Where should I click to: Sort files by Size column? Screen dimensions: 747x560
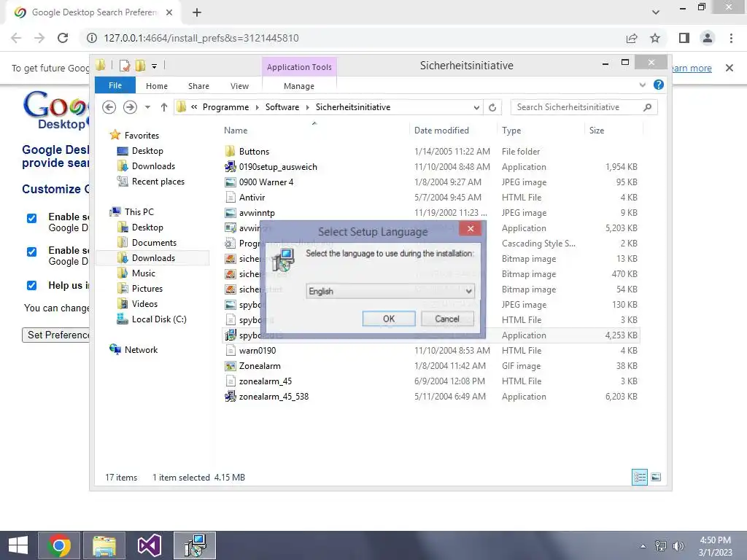coord(597,131)
